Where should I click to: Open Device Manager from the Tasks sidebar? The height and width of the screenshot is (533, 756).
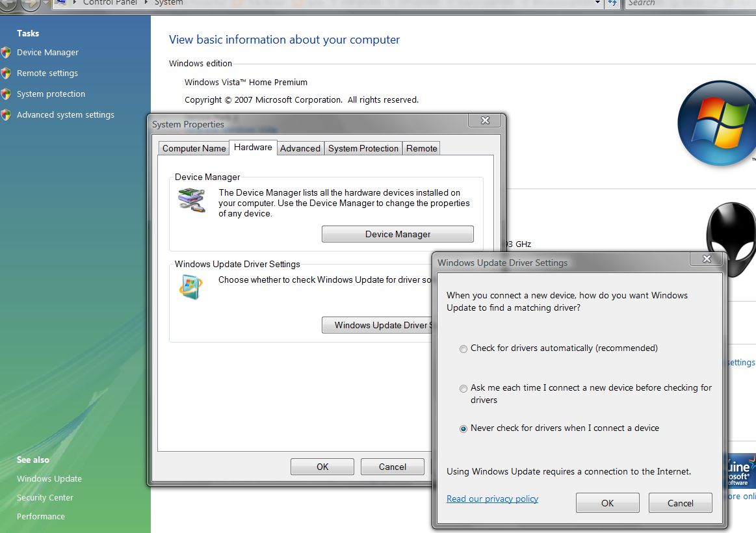[47, 53]
